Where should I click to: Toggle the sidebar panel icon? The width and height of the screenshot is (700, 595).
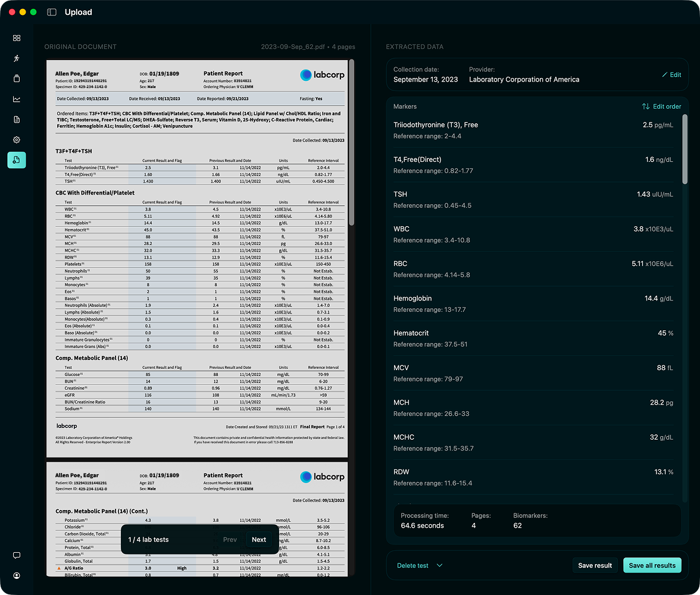(52, 12)
